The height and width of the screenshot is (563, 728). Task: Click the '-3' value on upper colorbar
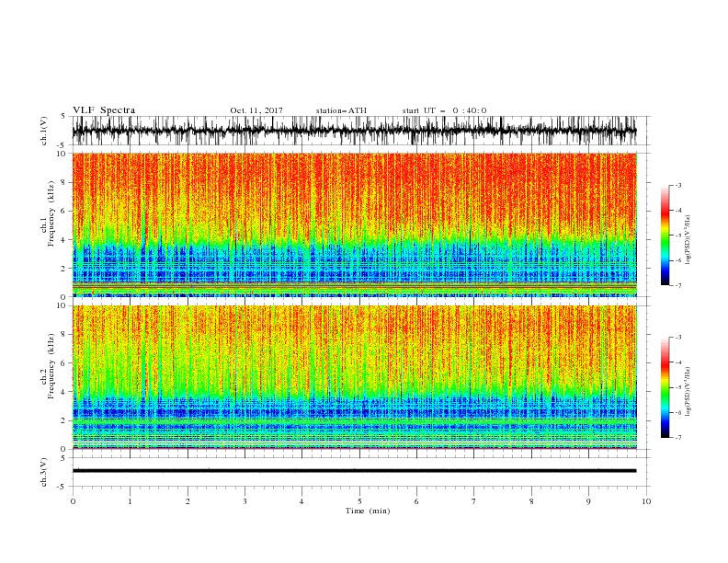pyautogui.click(x=677, y=185)
